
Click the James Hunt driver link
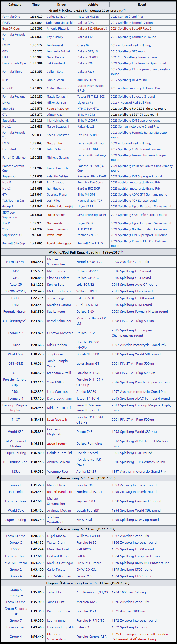pyautogui.click(x=56, y=602)
